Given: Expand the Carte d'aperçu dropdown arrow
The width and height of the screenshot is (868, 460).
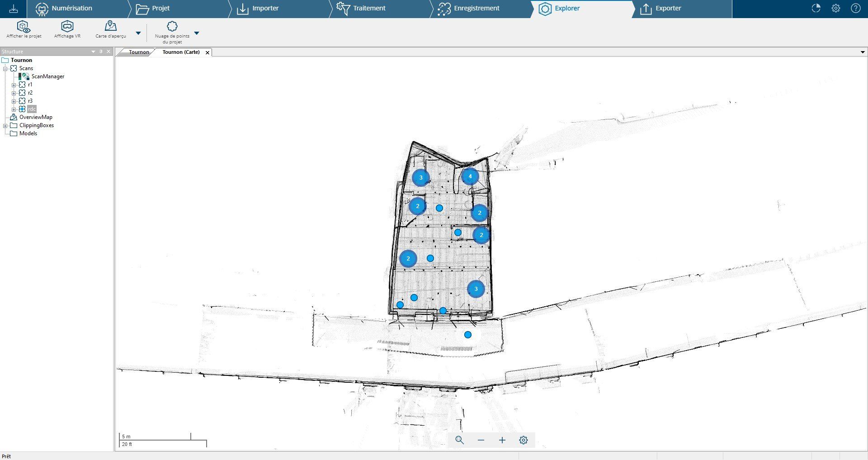Looking at the screenshot, I should click(138, 33).
